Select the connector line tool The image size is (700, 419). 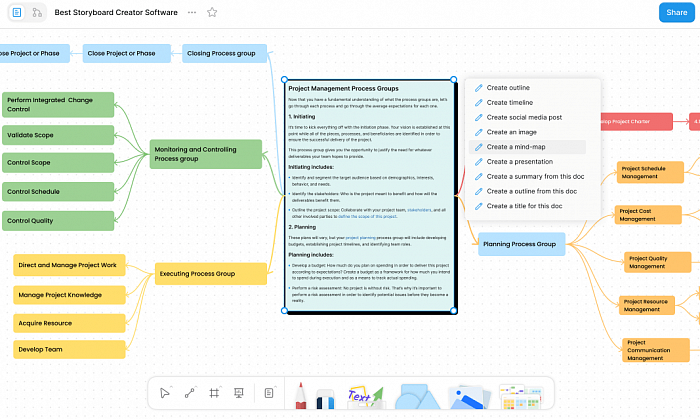tap(189, 393)
